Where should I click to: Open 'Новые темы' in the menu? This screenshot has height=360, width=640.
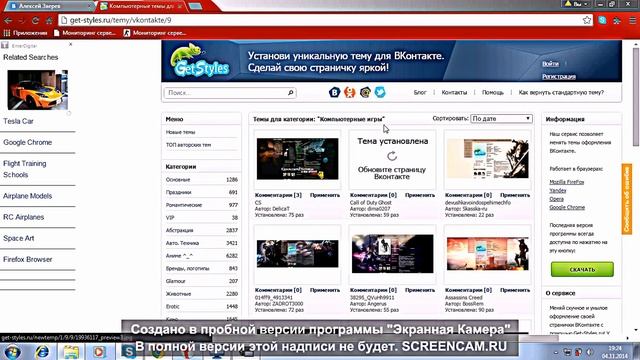180,132
